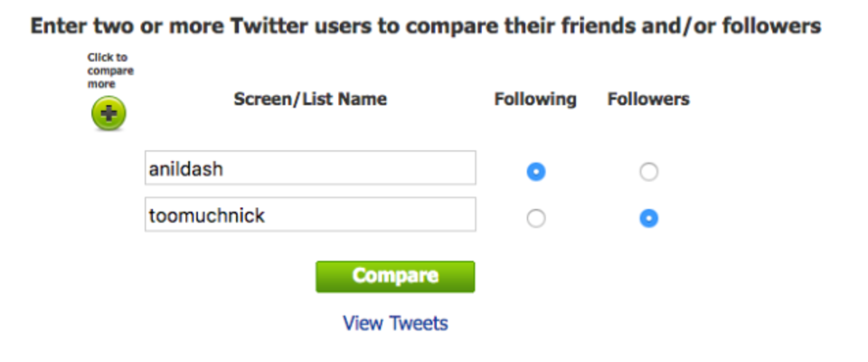Image resolution: width=868 pixels, height=362 pixels.
Task: Click the page heading about Twitter users
Action: pyautogui.click(x=425, y=26)
